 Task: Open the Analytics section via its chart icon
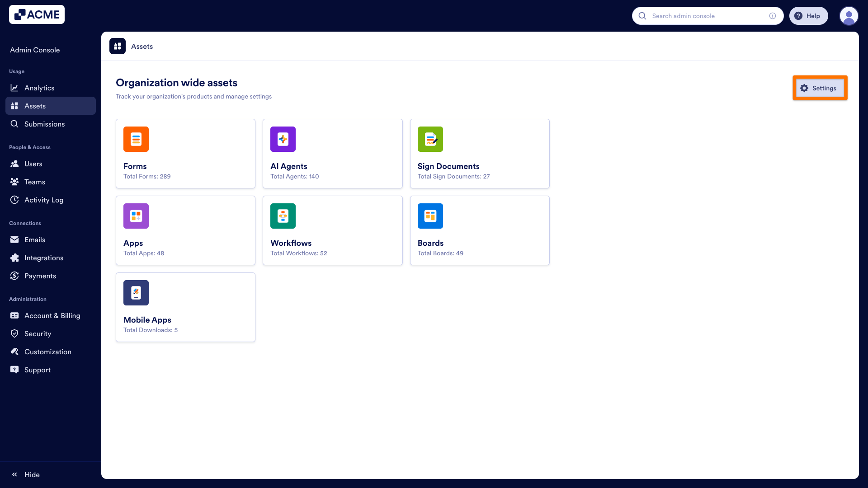(x=15, y=88)
